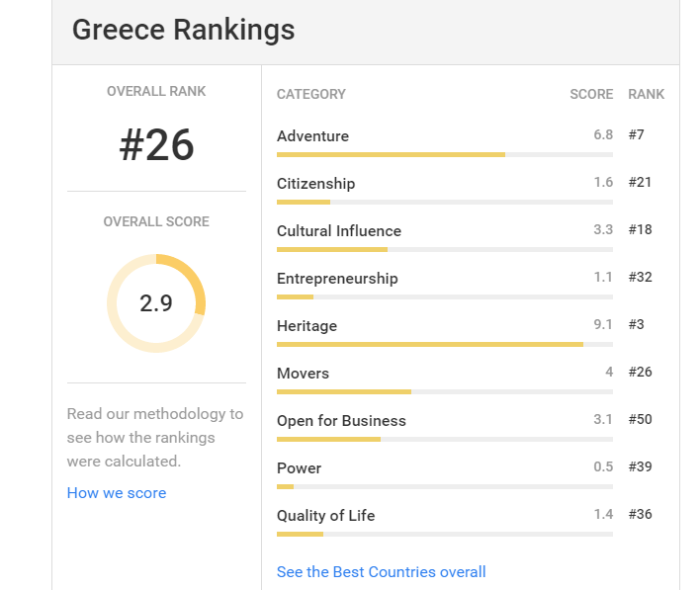The image size is (700, 590).
Task: Click the Quality of Life label
Action: pos(325,516)
